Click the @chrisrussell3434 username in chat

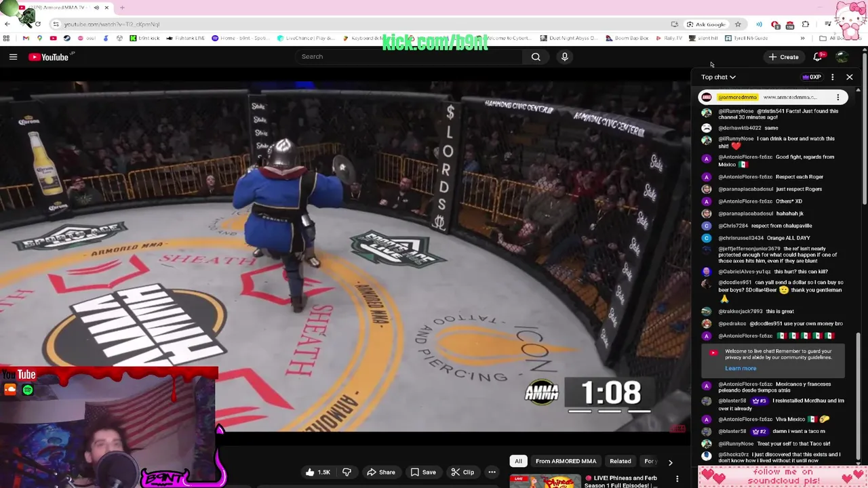pyautogui.click(x=741, y=238)
